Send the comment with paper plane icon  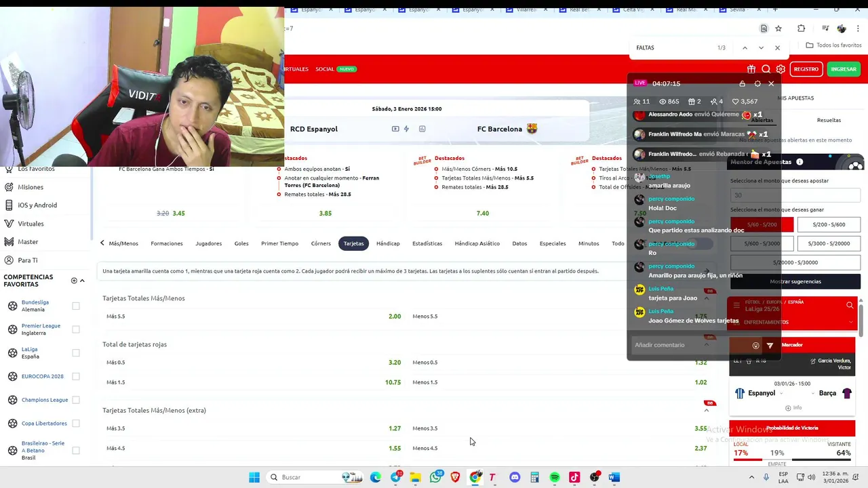770,346
